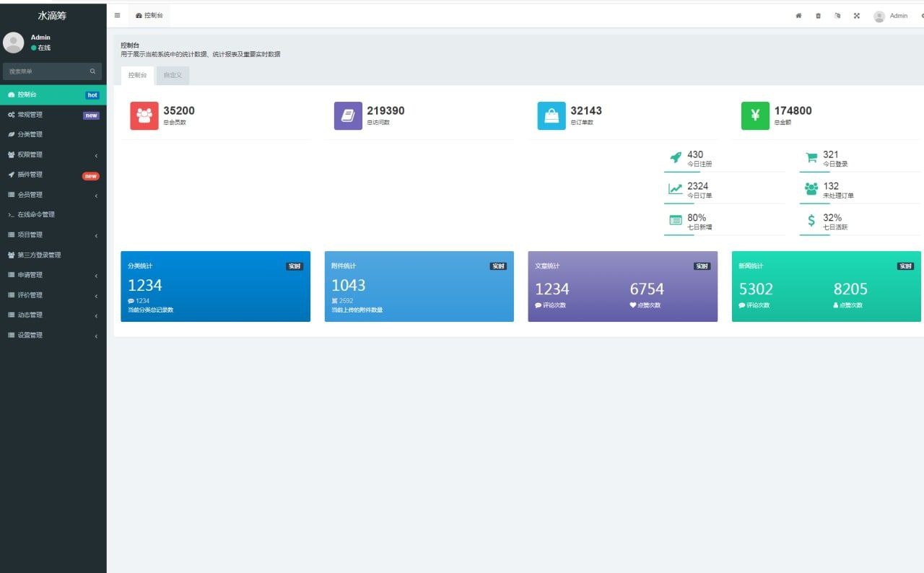Screen dimensions: 924x573
Task: Click the purple 总访问数 book icon
Action: tap(348, 115)
